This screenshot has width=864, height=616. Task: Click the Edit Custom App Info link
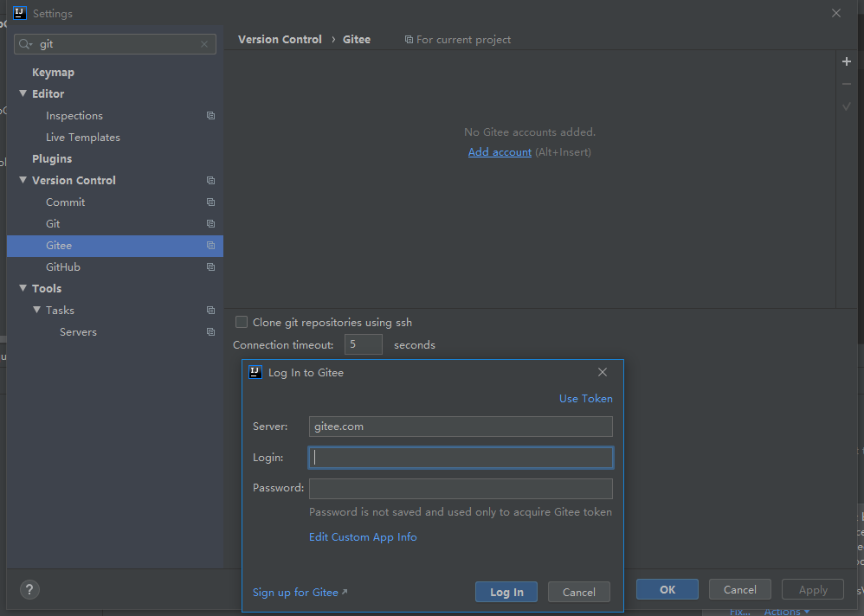(363, 537)
